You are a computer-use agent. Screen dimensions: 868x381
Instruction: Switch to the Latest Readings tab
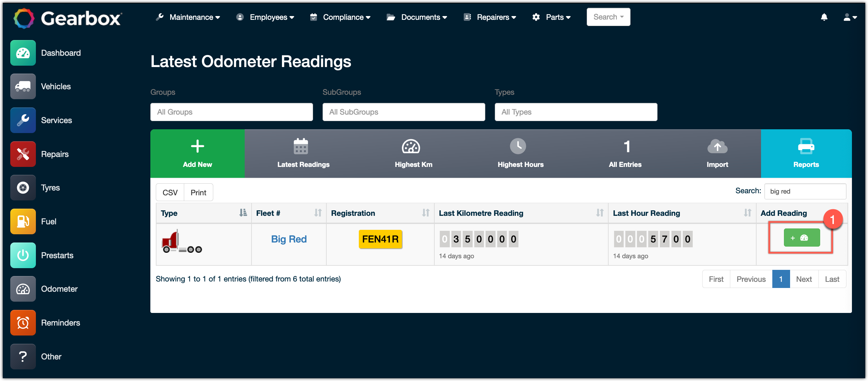click(303, 154)
